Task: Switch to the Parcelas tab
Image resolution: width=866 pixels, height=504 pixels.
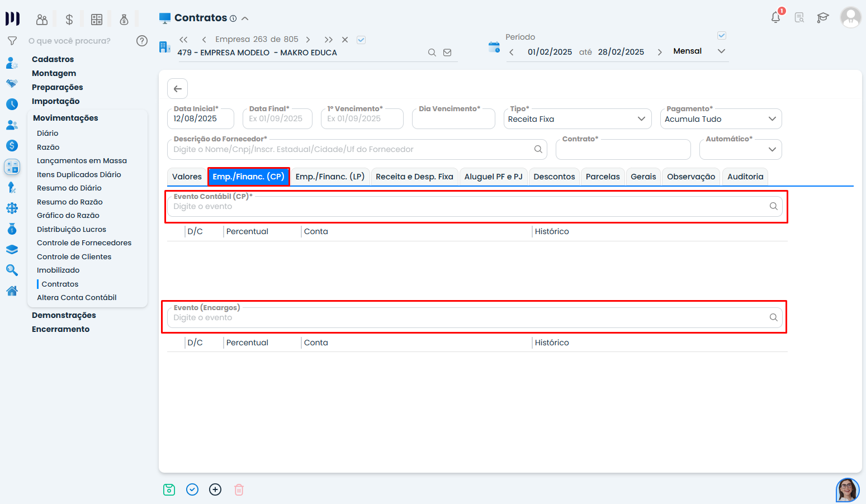Action: click(602, 177)
